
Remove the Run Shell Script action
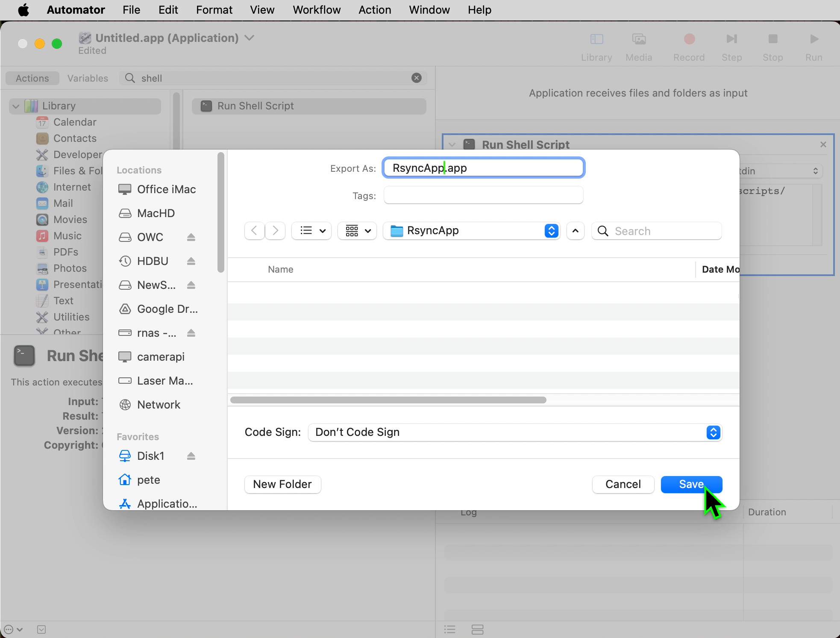pos(823,144)
